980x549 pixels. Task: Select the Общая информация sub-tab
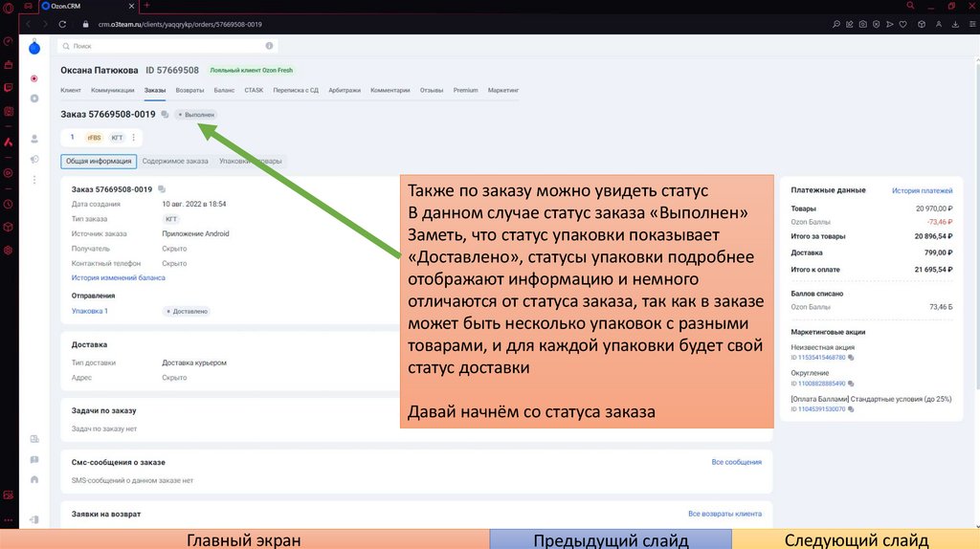click(x=99, y=161)
